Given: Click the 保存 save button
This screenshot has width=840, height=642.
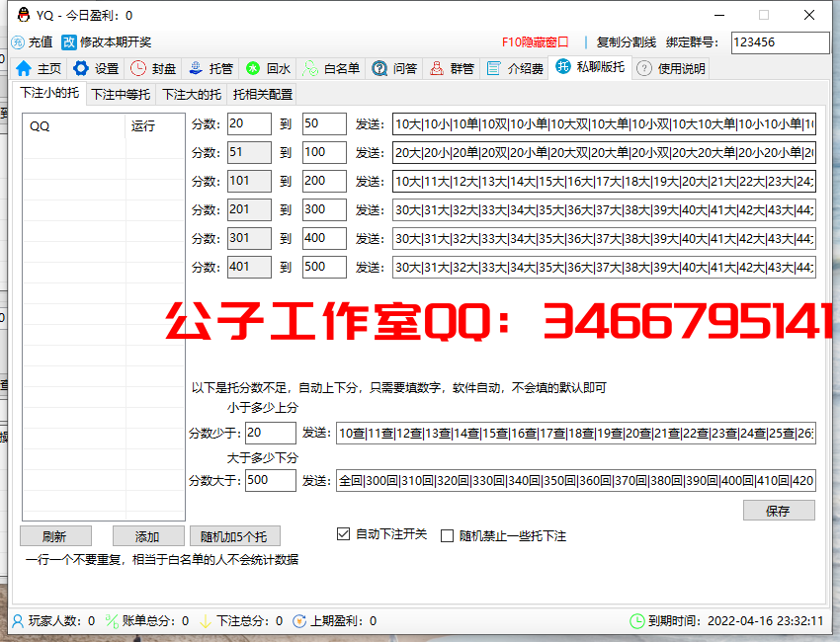Looking at the screenshot, I should pos(779,511).
